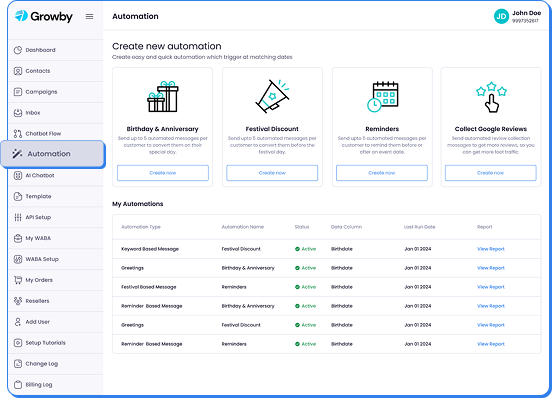Click the Dashboard sidebar icon
This screenshot has height=398, width=552.
point(18,50)
